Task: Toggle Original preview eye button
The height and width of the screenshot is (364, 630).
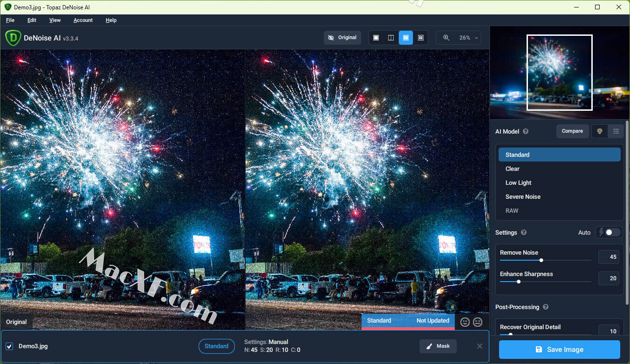Action: point(342,38)
